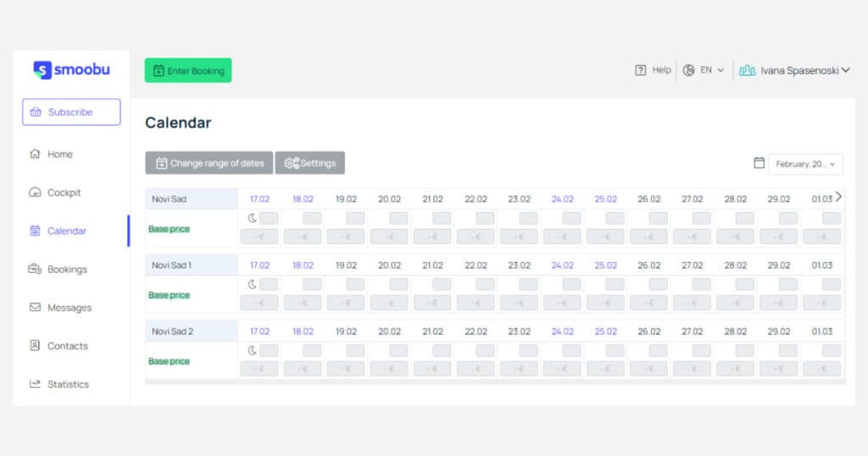The image size is (868, 456).
Task: Click price field for 22.02 in Novi Sad 2
Action: pos(476,369)
